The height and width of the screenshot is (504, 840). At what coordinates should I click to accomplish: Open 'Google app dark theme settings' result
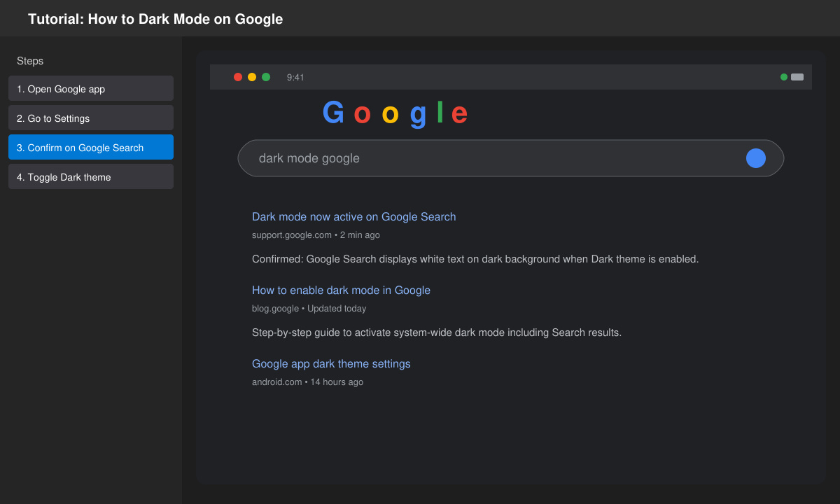[331, 364]
